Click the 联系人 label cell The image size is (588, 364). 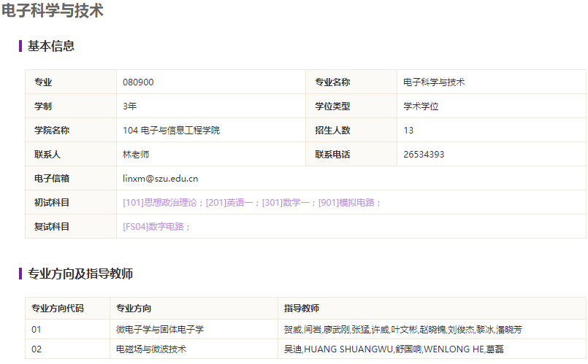coord(71,155)
